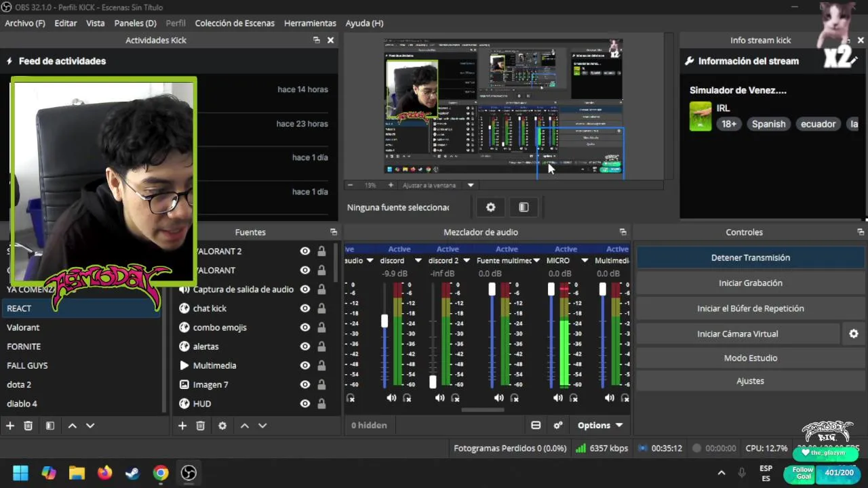Image resolution: width=868 pixels, height=488 pixels.
Task: Open the Archivo menu
Action: (25, 23)
